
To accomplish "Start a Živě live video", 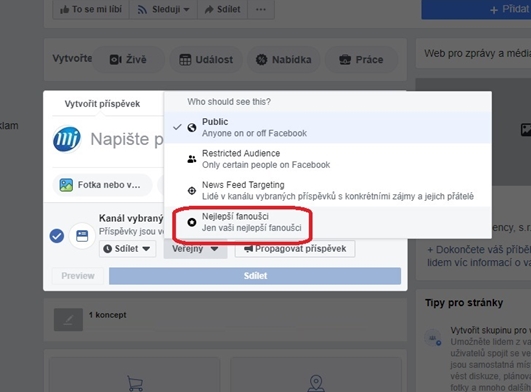I will 128,60.
